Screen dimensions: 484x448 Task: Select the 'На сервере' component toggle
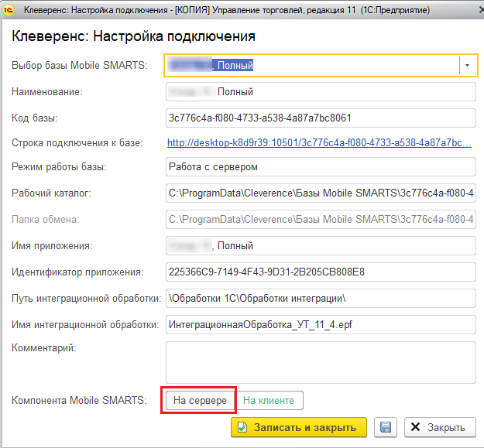(x=200, y=400)
